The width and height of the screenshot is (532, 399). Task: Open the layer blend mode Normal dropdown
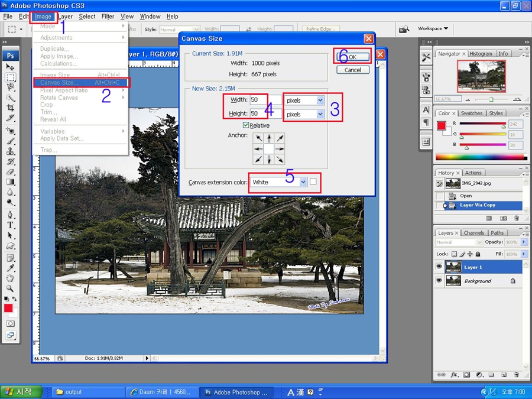pos(459,242)
